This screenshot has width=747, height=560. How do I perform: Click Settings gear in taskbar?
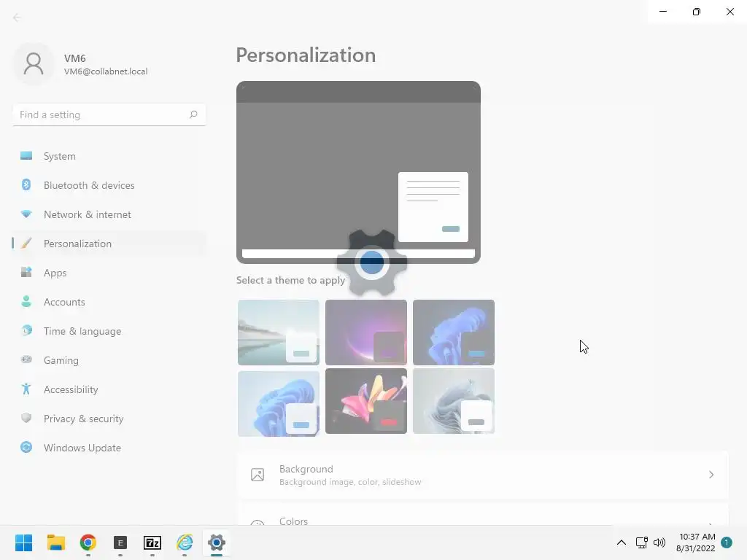click(216, 542)
